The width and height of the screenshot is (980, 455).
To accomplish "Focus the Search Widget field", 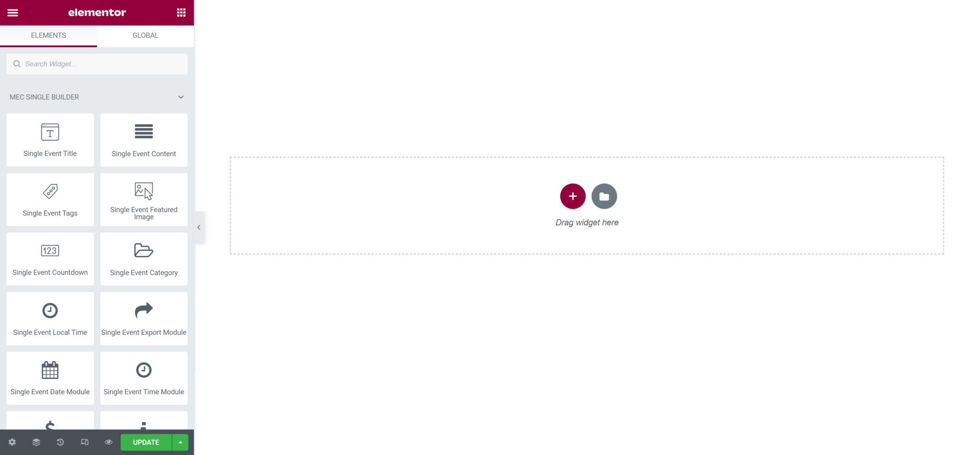I will pyautogui.click(x=97, y=64).
